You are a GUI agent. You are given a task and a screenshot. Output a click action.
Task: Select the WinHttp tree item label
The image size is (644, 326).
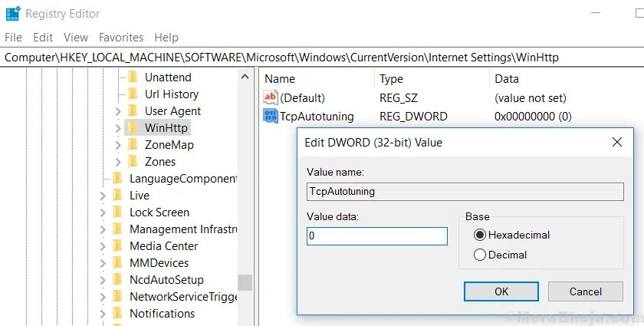coord(166,128)
